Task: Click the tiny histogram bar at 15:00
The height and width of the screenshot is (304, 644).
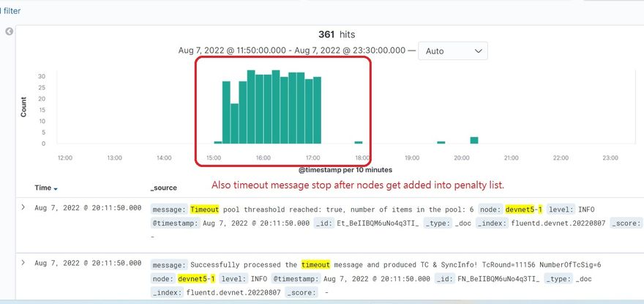Action: click(x=218, y=142)
